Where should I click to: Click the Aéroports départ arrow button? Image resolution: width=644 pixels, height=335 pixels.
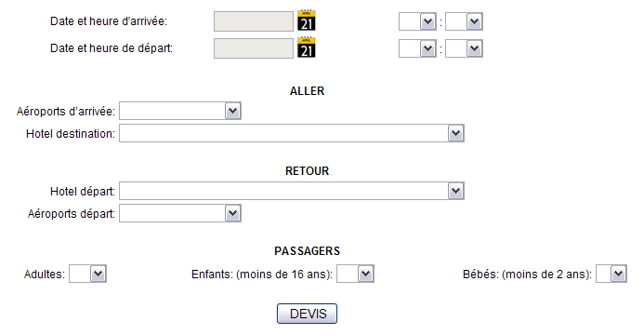[x=232, y=213]
